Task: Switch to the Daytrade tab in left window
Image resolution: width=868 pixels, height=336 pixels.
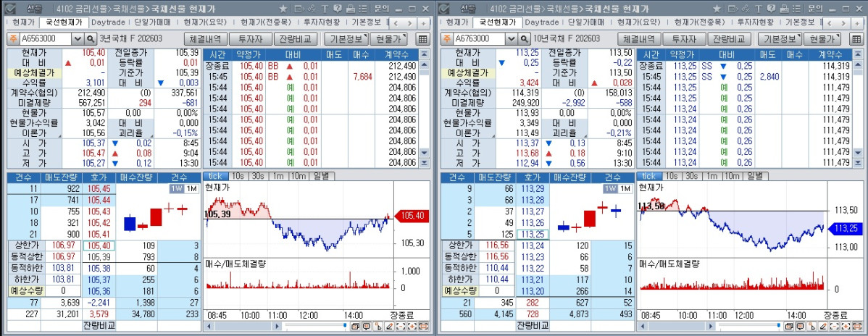Action: tap(107, 22)
